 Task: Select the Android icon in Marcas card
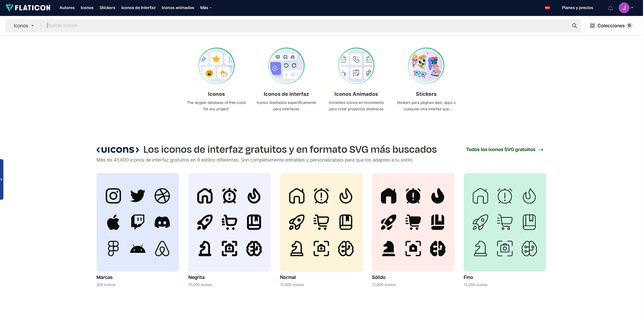tap(137, 249)
